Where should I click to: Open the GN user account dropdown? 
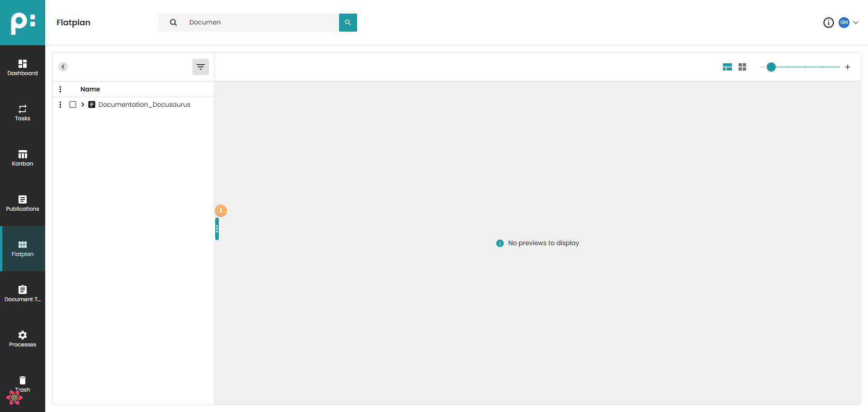click(849, 23)
